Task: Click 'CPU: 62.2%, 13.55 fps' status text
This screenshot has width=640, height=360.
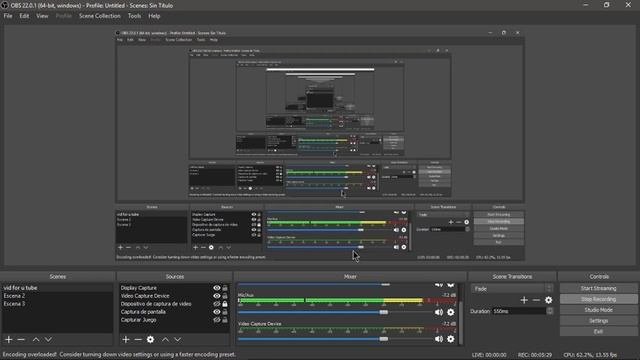Action: pos(590,355)
